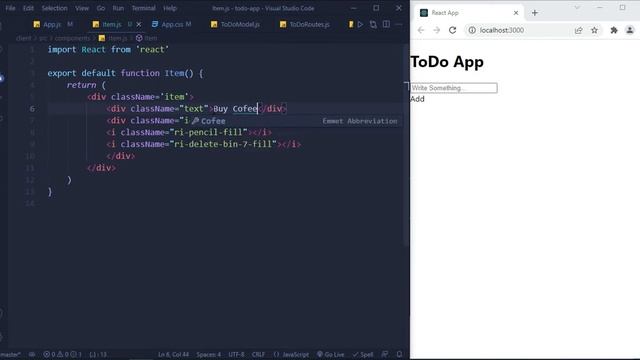Change the UTF-8 file encoding

point(236,354)
